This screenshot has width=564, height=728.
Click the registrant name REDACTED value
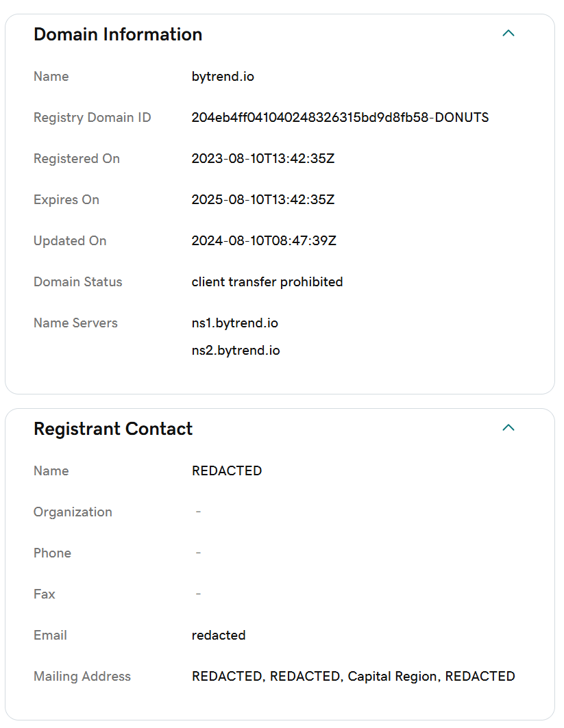pyautogui.click(x=227, y=471)
